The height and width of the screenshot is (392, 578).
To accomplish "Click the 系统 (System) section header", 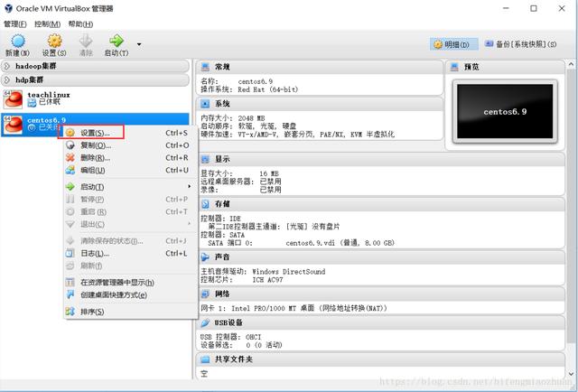I will click(319, 104).
